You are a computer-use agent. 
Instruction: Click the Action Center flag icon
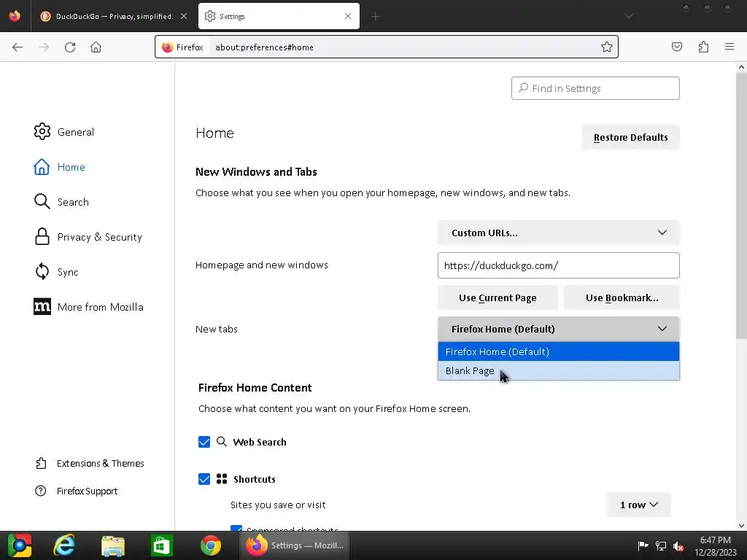(643, 545)
